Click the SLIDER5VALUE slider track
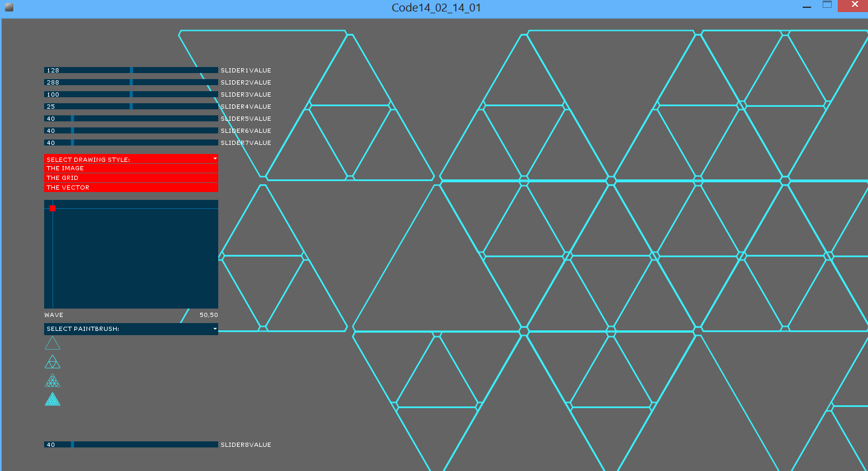 [x=131, y=118]
